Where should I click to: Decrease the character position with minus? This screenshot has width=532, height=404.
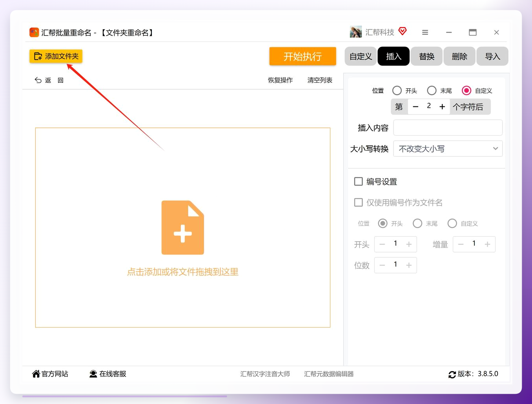pyautogui.click(x=415, y=107)
